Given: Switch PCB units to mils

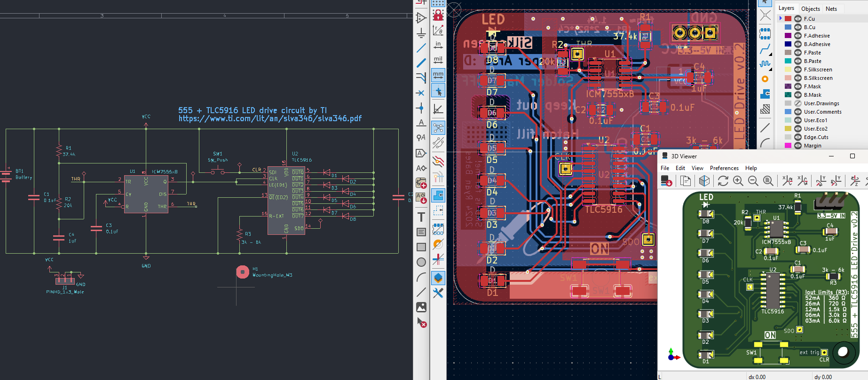Looking at the screenshot, I should 438,60.
